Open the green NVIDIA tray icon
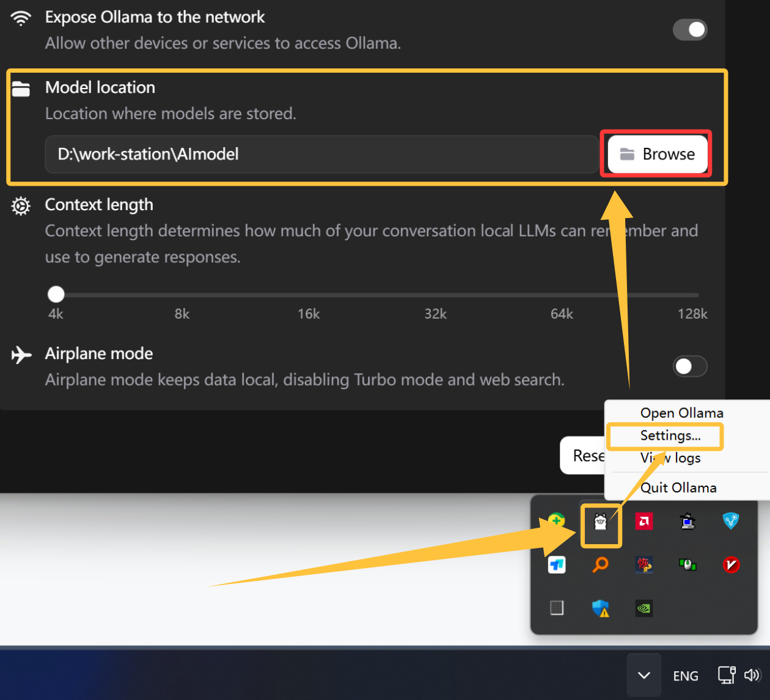Viewport: 770px width, 700px height. click(x=644, y=608)
